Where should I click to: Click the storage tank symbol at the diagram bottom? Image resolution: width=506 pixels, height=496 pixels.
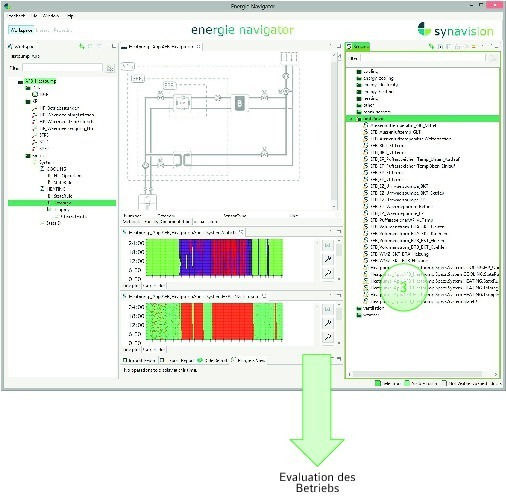pos(147,202)
